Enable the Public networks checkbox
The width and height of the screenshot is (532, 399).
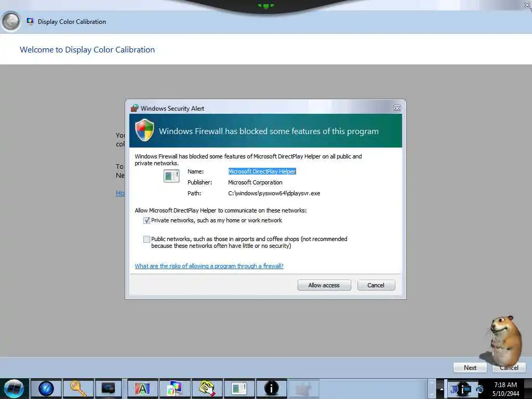click(147, 239)
